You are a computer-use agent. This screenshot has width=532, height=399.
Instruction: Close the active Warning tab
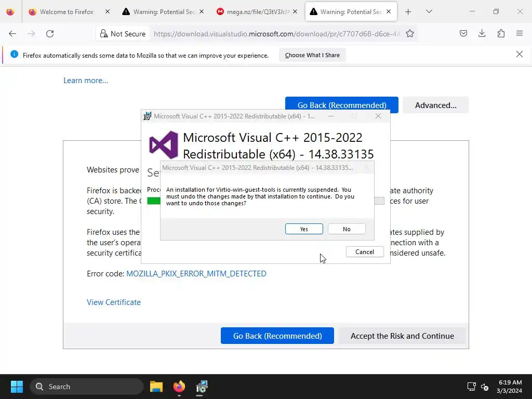[389, 11]
